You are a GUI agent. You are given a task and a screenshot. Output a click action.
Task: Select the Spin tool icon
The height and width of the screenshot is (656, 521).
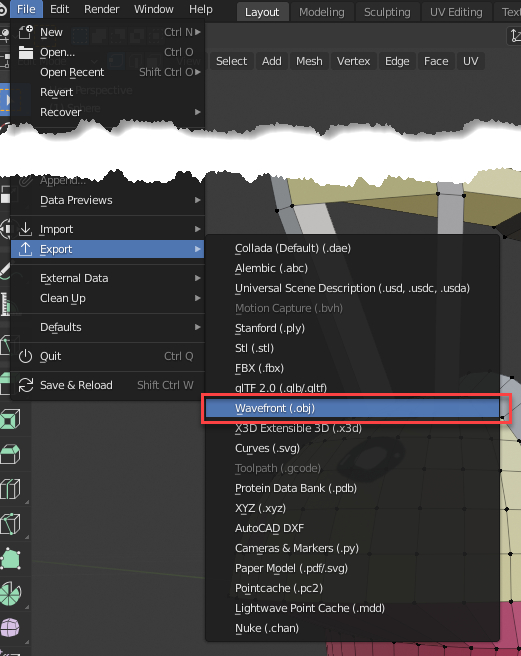point(10,593)
